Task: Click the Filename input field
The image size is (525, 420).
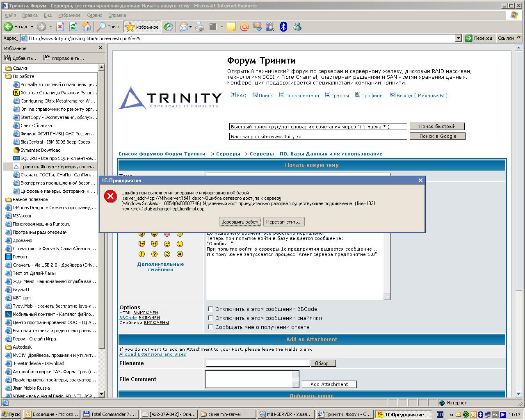Action: (x=258, y=363)
